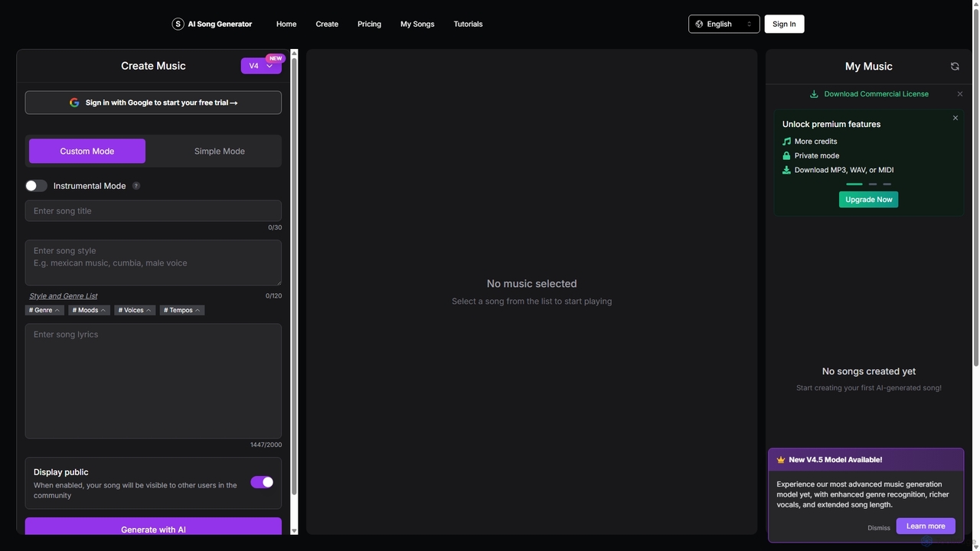Viewport: 980px width, 551px height.
Task: Focus the song title input field
Action: click(153, 210)
